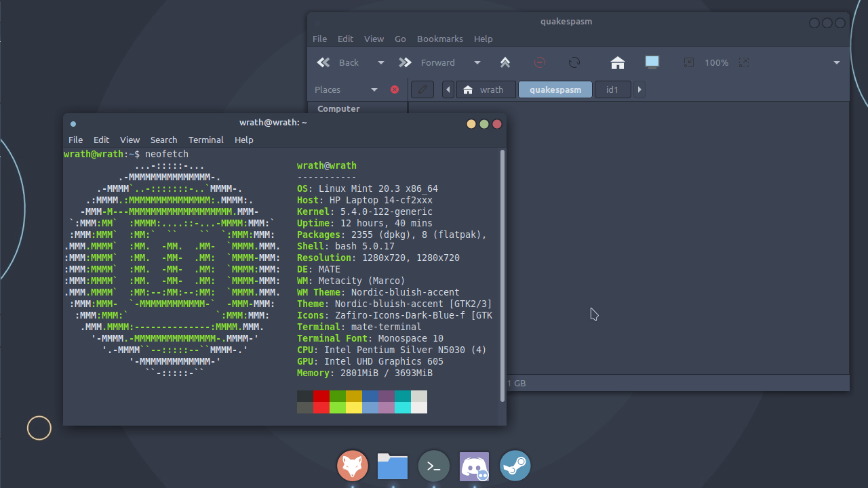Reset zoom with the 100% label
Image resolution: width=868 pixels, height=488 pixels.
[716, 62]
